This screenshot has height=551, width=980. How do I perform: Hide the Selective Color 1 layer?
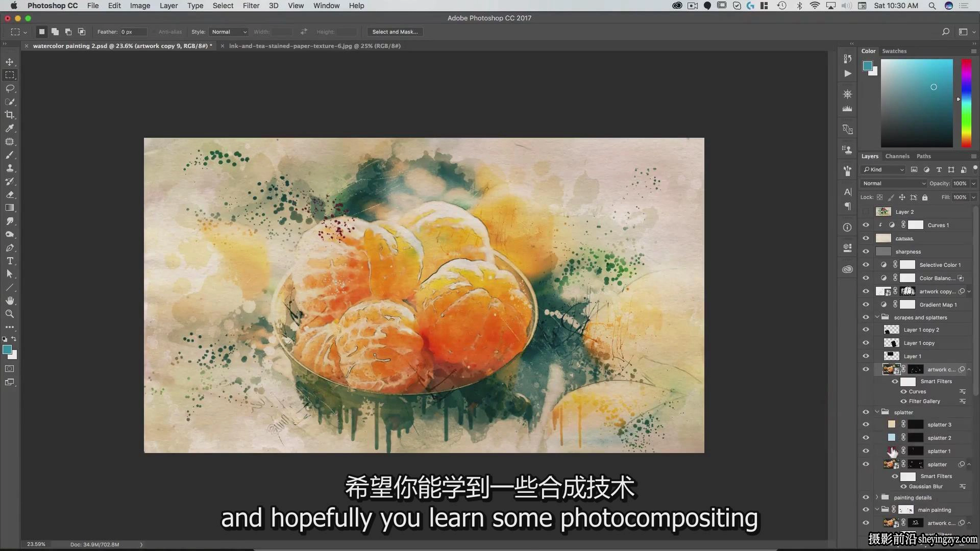pyautogui.click(x=866, y=265)
